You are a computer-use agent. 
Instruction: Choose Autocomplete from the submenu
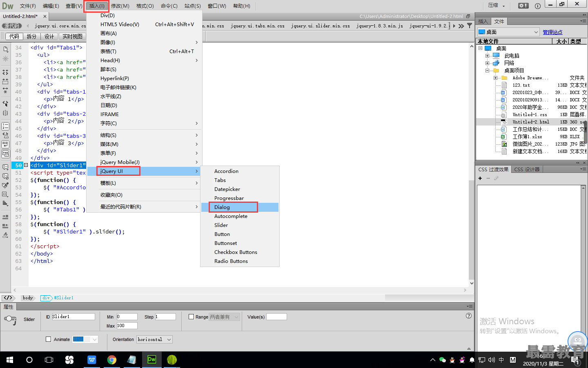click(239, 216)
